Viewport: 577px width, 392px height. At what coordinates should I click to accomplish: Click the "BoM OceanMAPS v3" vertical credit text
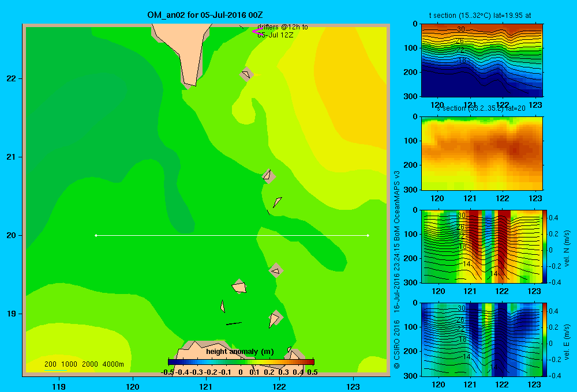[x=397, y=206]
